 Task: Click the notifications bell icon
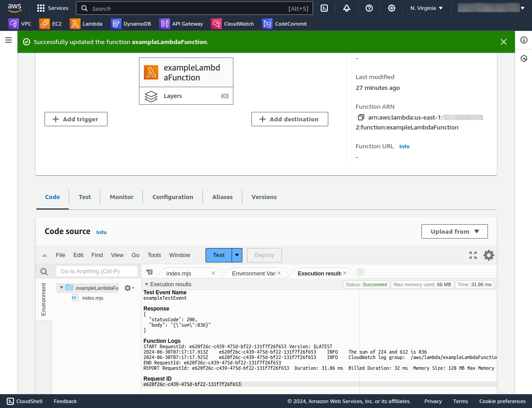[x=347, y=8]
